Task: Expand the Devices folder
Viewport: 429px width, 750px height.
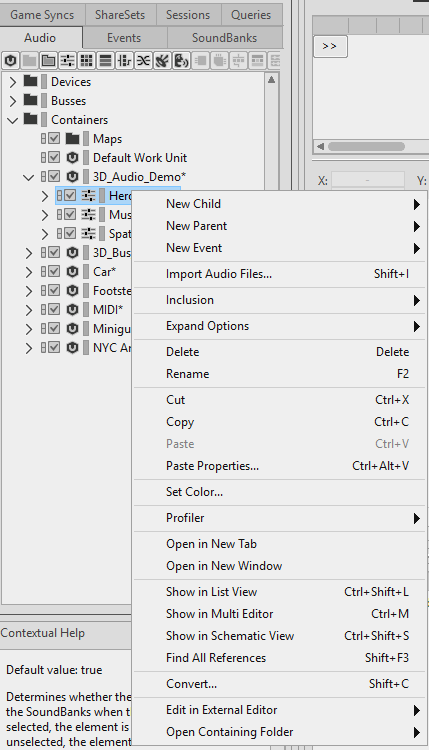Action: click(13, 82)
